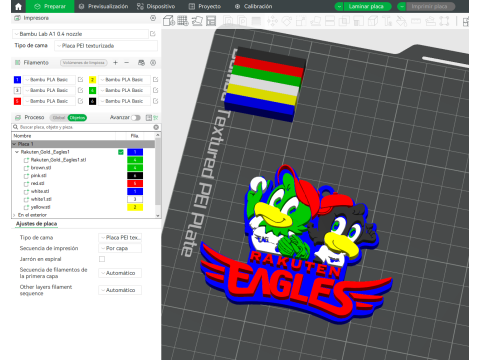480x360 pixels.
Task: Select the Assembly view tool
Action: tap(430, 21)
